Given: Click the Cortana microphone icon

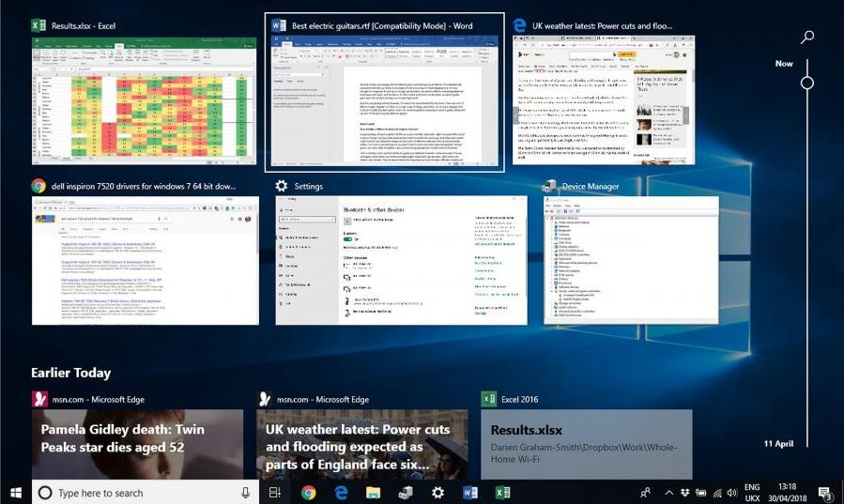Looking at the screenshot, I should [246, 493].
